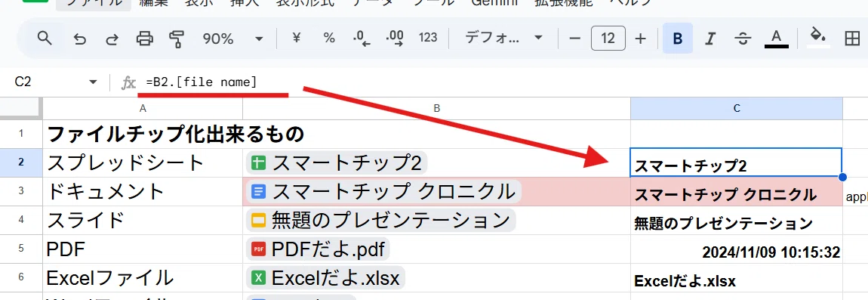The height and width of the screenshot is (300, 868).
Task: Open the 無題のプレゼンテーション Slides chip
Action: tap(381, 221)
